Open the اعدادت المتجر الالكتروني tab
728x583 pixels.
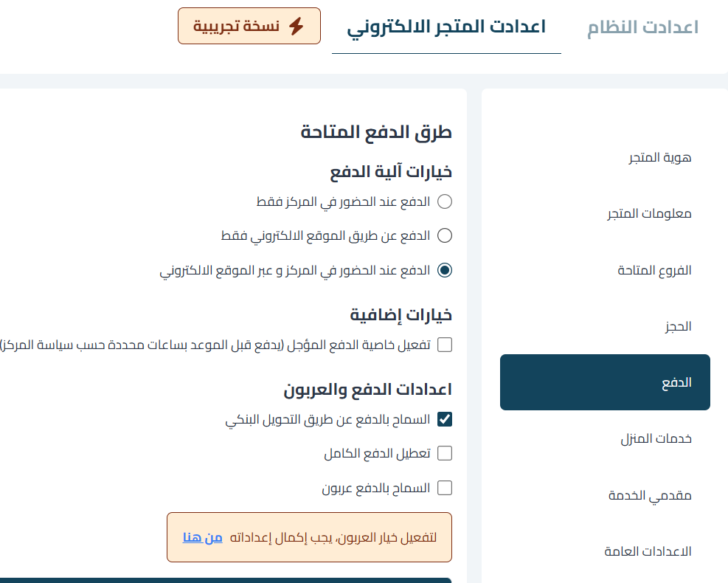[446, 28]
